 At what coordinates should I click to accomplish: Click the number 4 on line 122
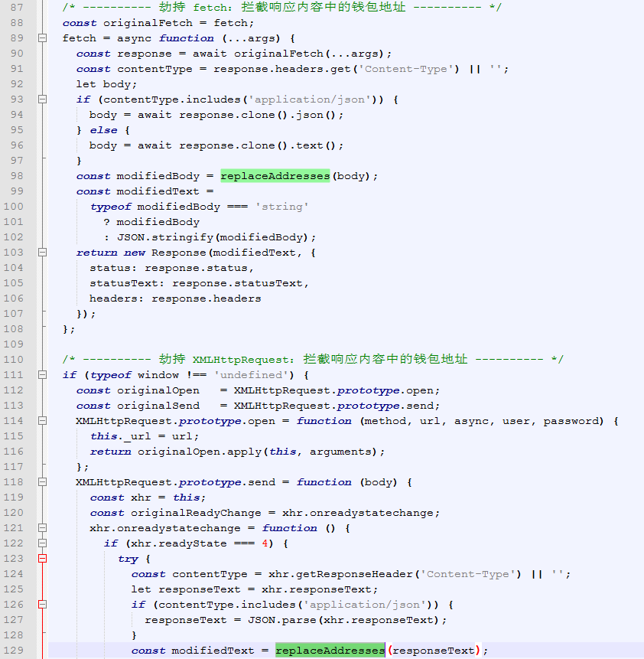pos(265,543)
